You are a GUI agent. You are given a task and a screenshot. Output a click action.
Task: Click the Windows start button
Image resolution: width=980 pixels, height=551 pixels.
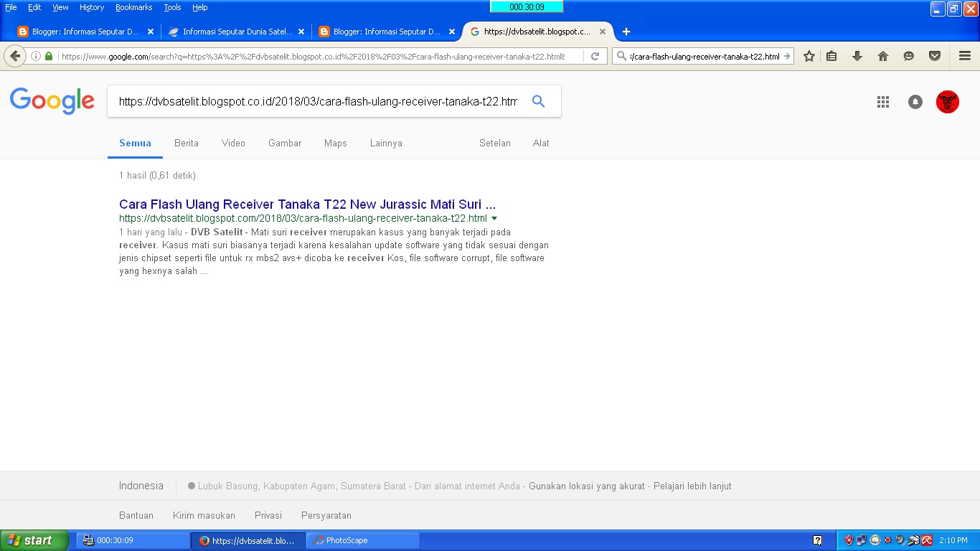pyautogui.click(x=34, y=540)
